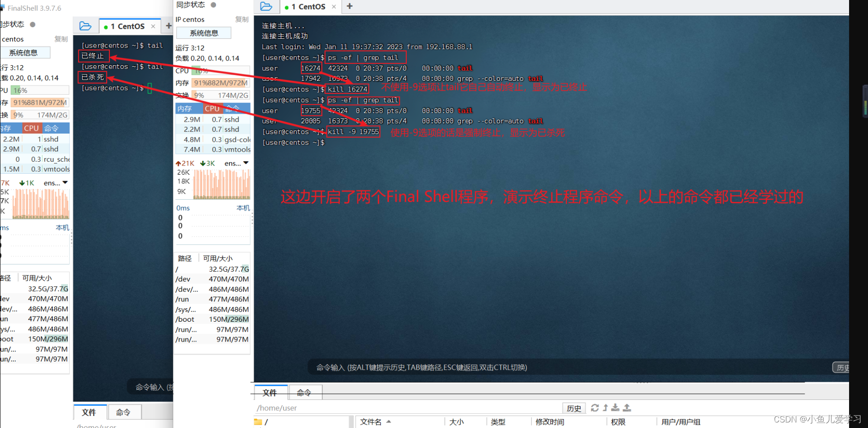This screenshot has width=868, height=428.
Task: Click download speed 3K arrow indicator
Action: tap(208, 163)
